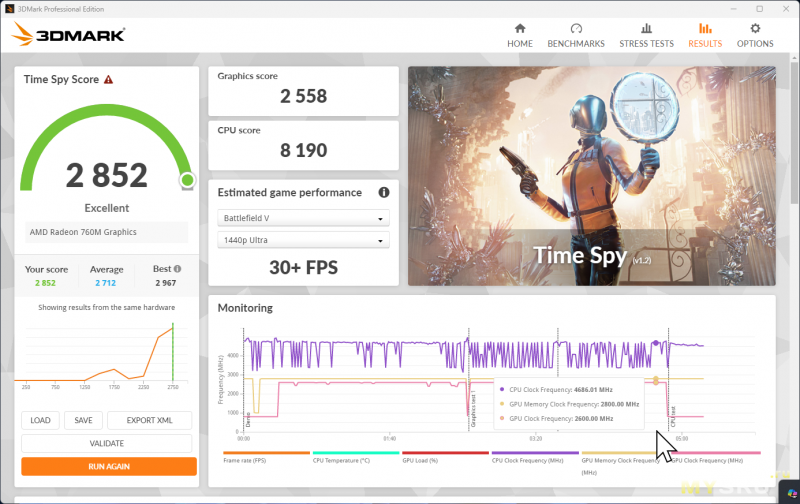Click the Options gear icon
This screenshot has height=504, width=800.
755,28
